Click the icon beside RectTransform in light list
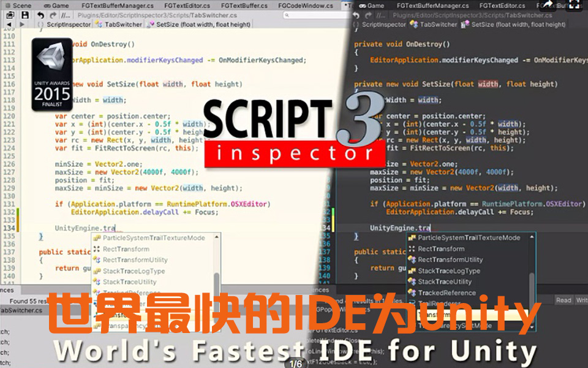The image size is (588, 368). pos(97,249)
